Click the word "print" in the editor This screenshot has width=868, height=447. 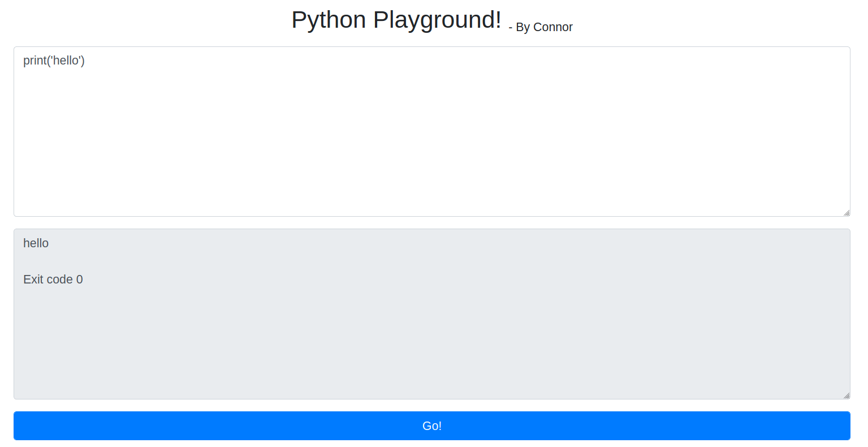click(34, 61)
